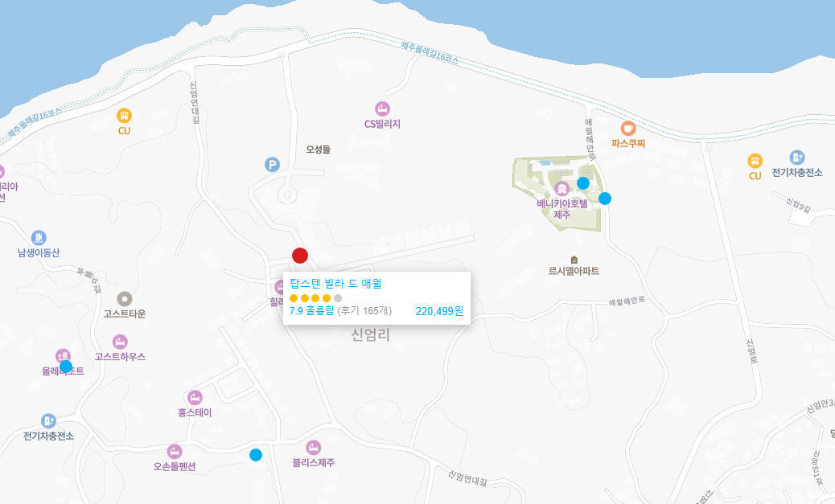Viewport: 835px width, 504px height.
Task: Select the top-right EV charging station icon
Action: [796, 157]
